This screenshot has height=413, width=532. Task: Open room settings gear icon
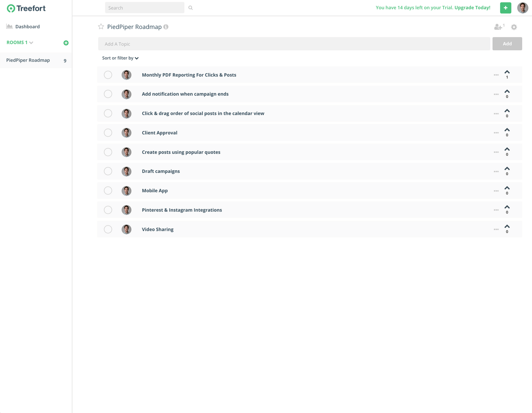point(514,27)
